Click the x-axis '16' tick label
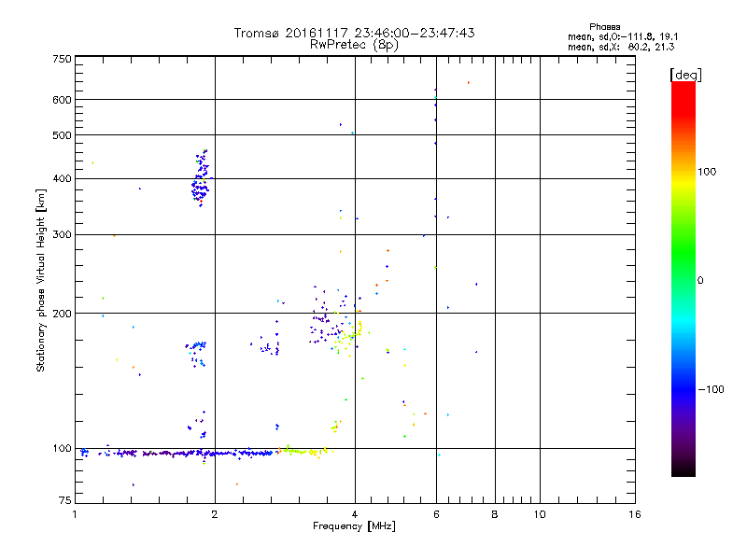 click(635, 514)
